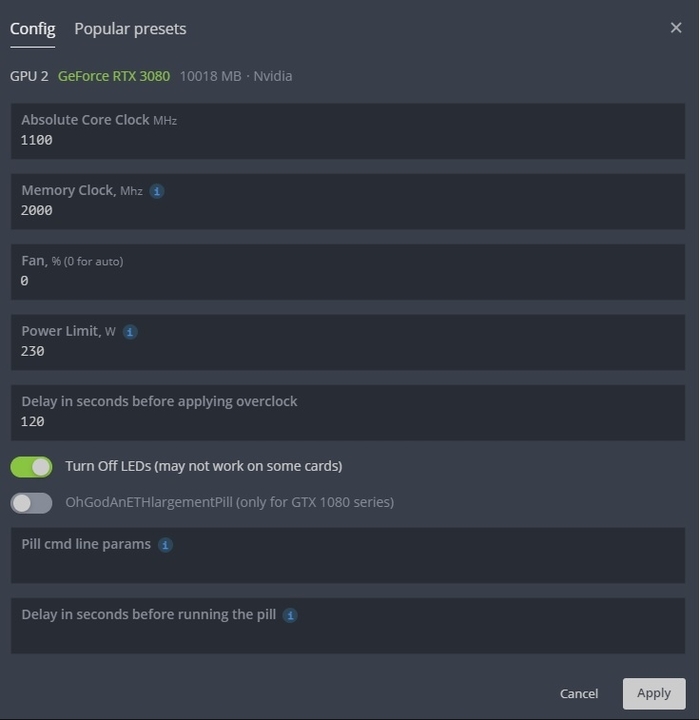The width and height of the screenshot is (700, 720).
Task: Cancel the overclock changes
Action: pyautogui.click(x=579, y=693)
